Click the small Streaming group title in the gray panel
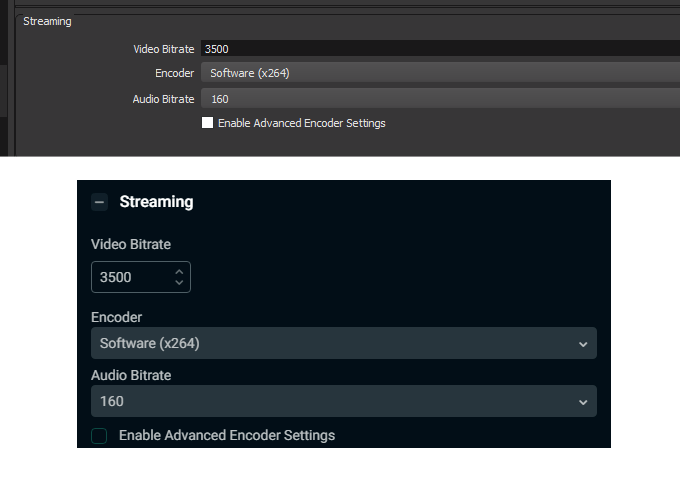 click(47, 21)
